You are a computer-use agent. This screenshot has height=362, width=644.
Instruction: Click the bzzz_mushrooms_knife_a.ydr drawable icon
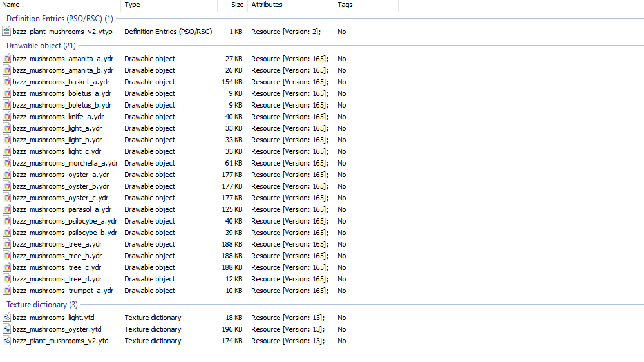tap(6, 117)
